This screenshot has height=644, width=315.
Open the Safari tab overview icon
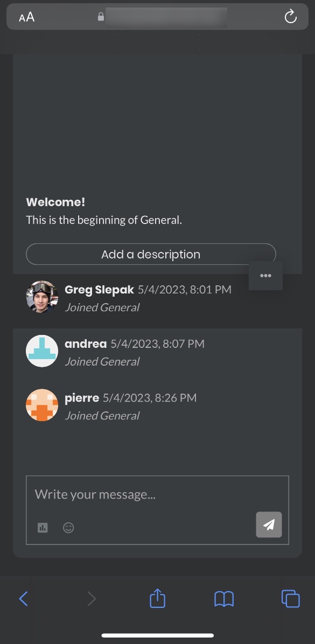point(290,598)
